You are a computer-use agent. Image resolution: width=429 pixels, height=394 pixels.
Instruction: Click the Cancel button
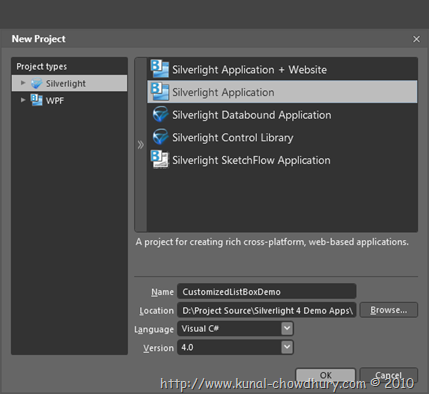[x=389, y=375]
